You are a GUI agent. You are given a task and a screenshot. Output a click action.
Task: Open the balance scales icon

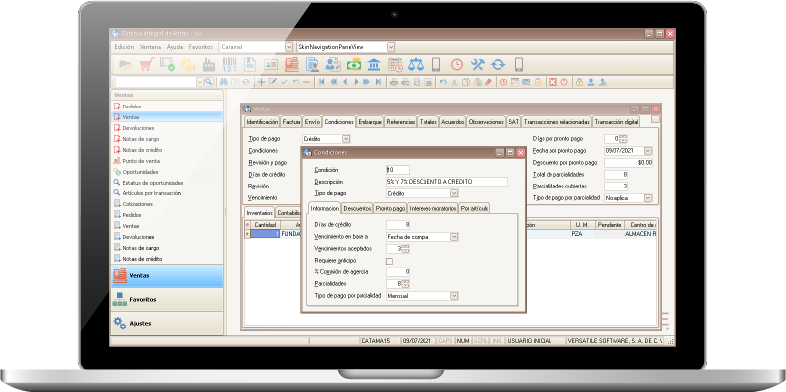click(x=416, y=65)
